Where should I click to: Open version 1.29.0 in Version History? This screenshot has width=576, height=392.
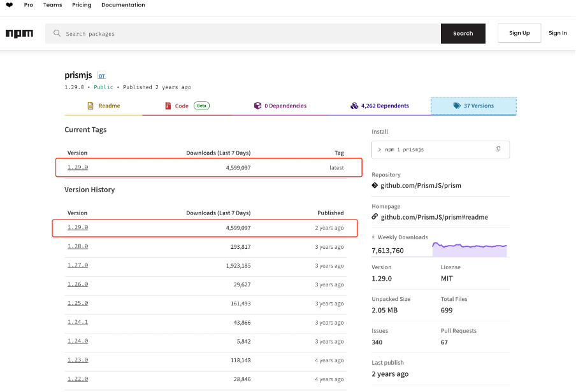point(78,228)
